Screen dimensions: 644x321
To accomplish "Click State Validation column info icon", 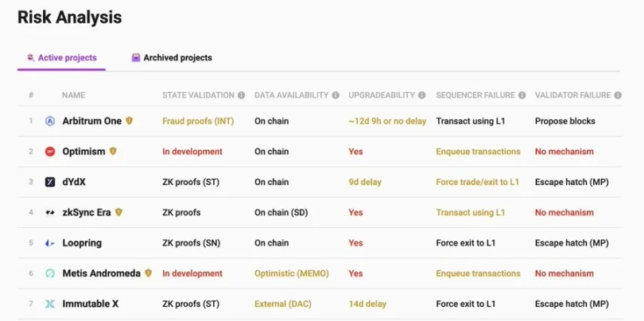I will [x=242, y=95].
